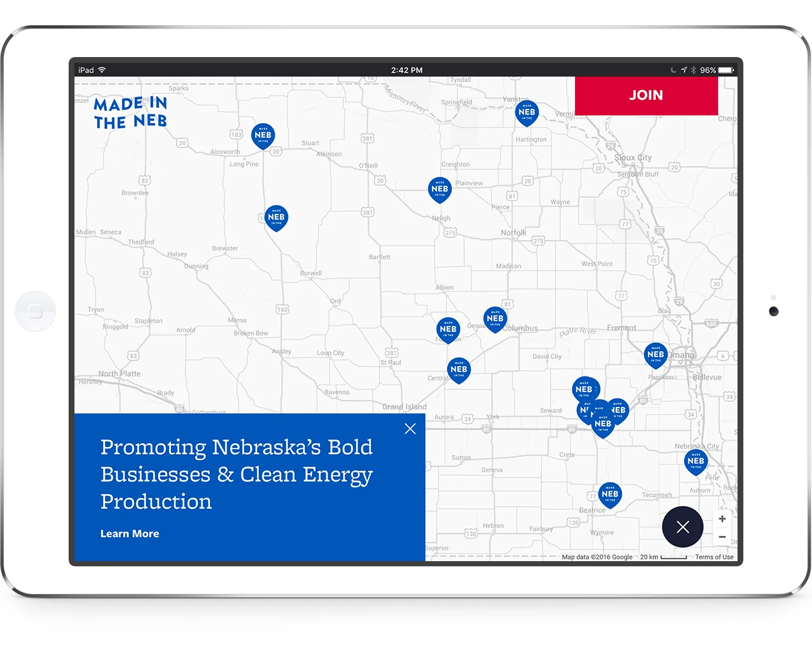The image size is (812, 648).
Task: Select the NEB pin near Fullerton
Action: [448, 330]
